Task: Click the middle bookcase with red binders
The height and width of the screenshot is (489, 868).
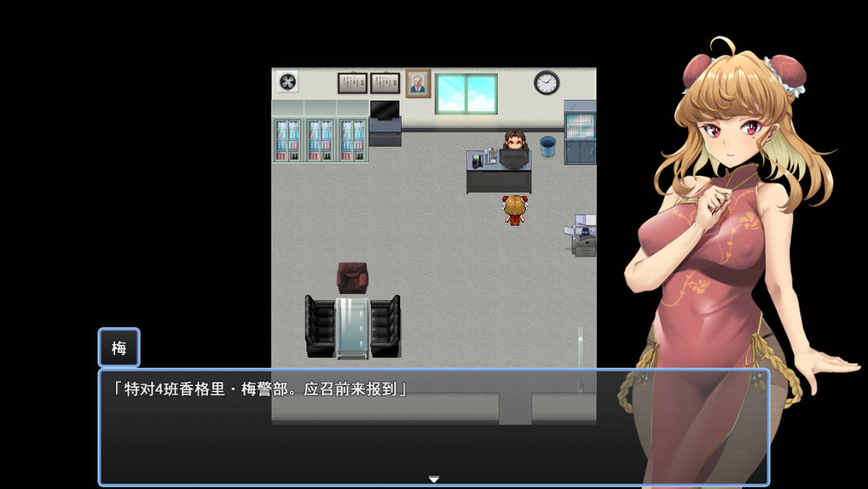Action: tap(319, 142)
